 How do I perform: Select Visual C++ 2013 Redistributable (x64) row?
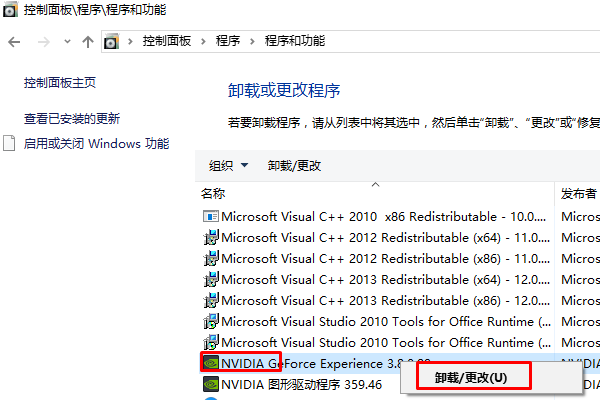[400, 280]
